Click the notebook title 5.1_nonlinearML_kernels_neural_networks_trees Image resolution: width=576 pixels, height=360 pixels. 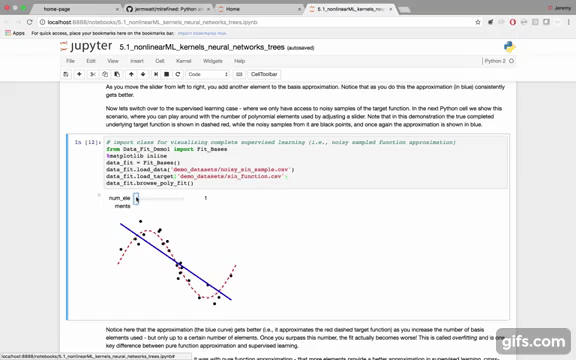click(202, 47)
